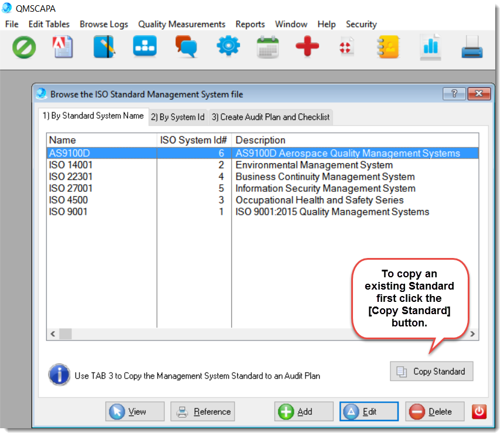This screenshot has height=437, width=504.
Task: Click the Name column header
Action: point(63,140)
